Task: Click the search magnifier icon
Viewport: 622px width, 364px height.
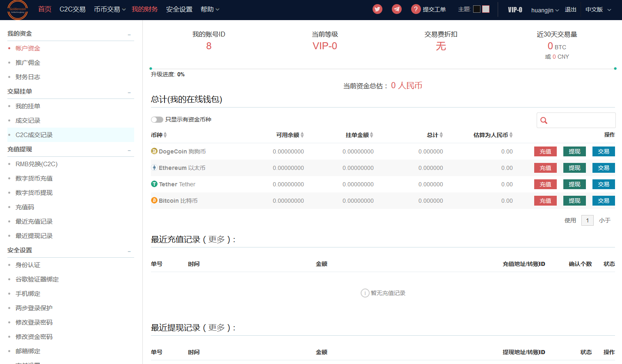Action: (544, 120)
